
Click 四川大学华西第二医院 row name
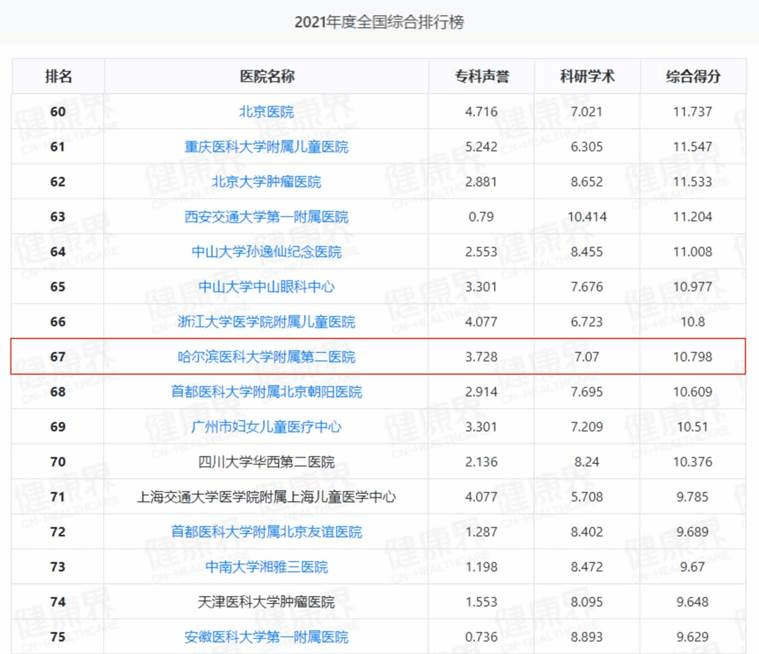266,461
